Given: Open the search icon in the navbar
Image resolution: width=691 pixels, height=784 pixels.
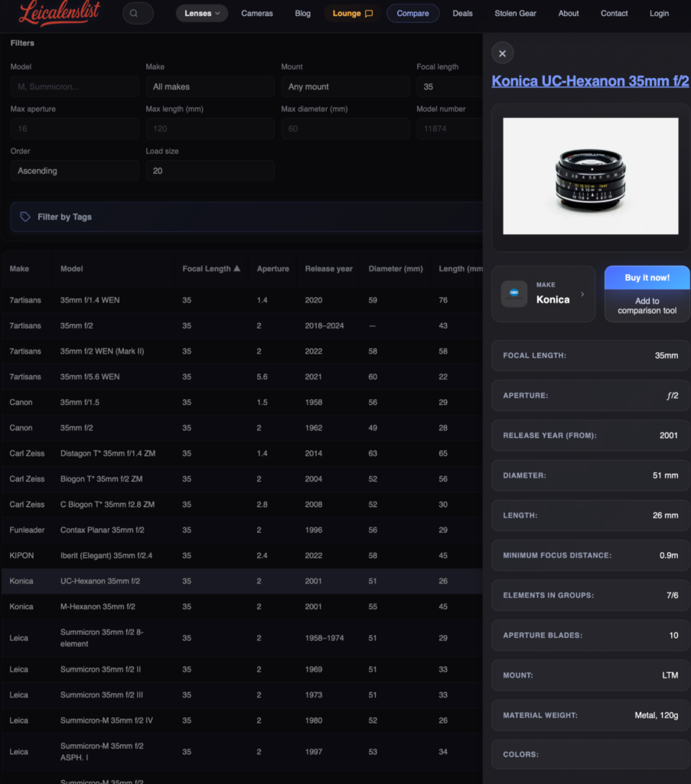Looking at the screenshot, I should click(x=138, y=13).
